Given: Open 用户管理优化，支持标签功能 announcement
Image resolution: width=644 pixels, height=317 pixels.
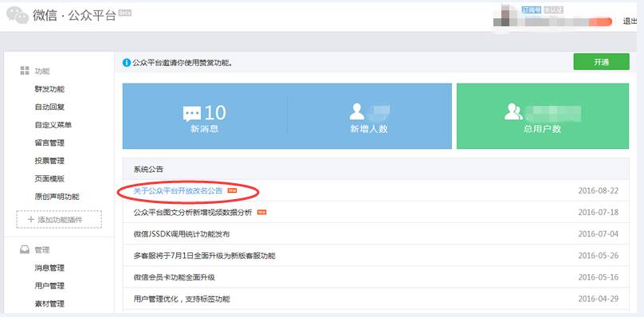Looking at the screenshot, I should coord(182,299).
